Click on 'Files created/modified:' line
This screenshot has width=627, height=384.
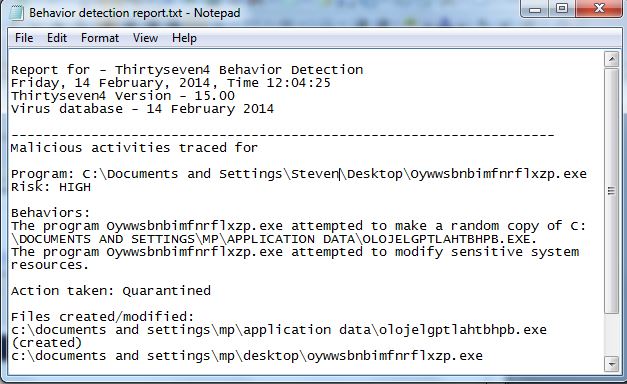[102, 317]
